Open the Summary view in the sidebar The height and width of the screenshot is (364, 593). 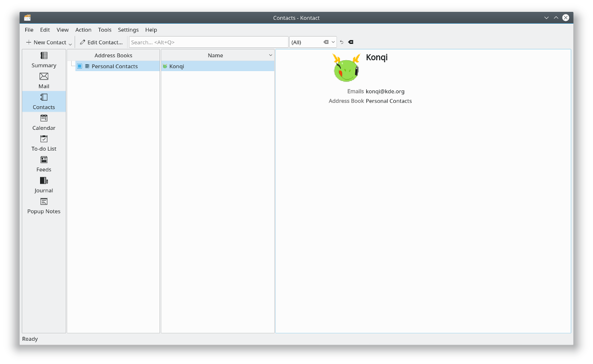(44, 60)
